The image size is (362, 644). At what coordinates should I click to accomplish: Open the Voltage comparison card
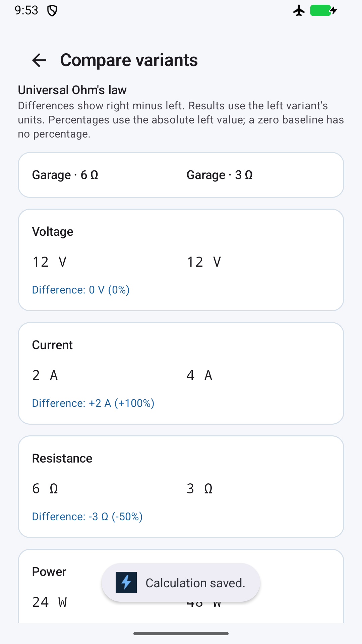tap(181, 260)
